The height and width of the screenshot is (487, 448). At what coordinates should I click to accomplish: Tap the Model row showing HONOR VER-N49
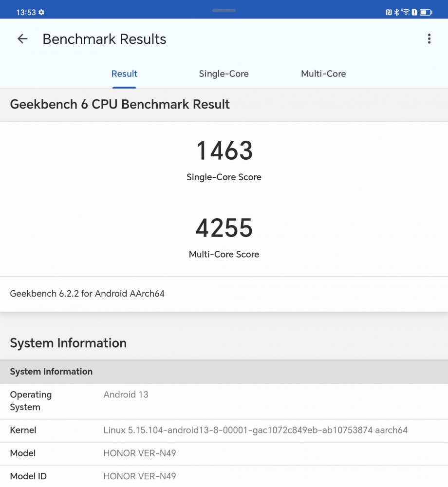[224, 453]
